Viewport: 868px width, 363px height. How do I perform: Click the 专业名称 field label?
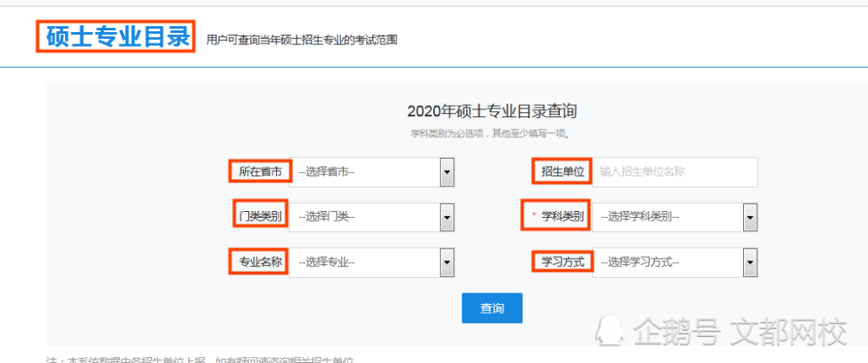point(260,262)
